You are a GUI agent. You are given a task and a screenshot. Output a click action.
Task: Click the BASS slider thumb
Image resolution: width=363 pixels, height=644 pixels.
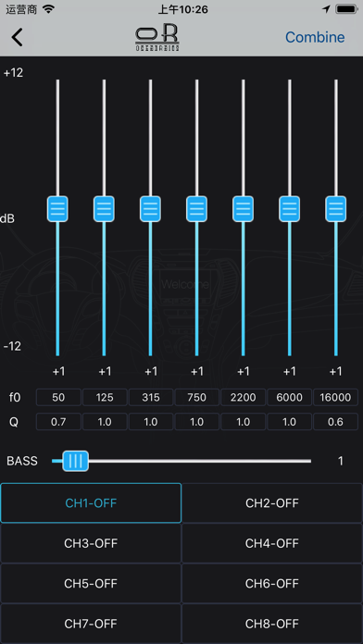pyautogui.click(x=76, y=461)
